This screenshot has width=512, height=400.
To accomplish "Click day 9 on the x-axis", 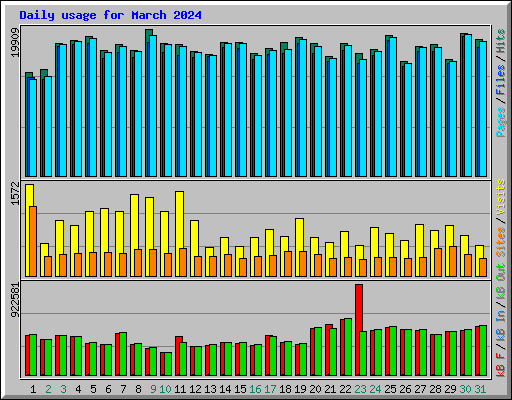I will [x=153, y=389].
